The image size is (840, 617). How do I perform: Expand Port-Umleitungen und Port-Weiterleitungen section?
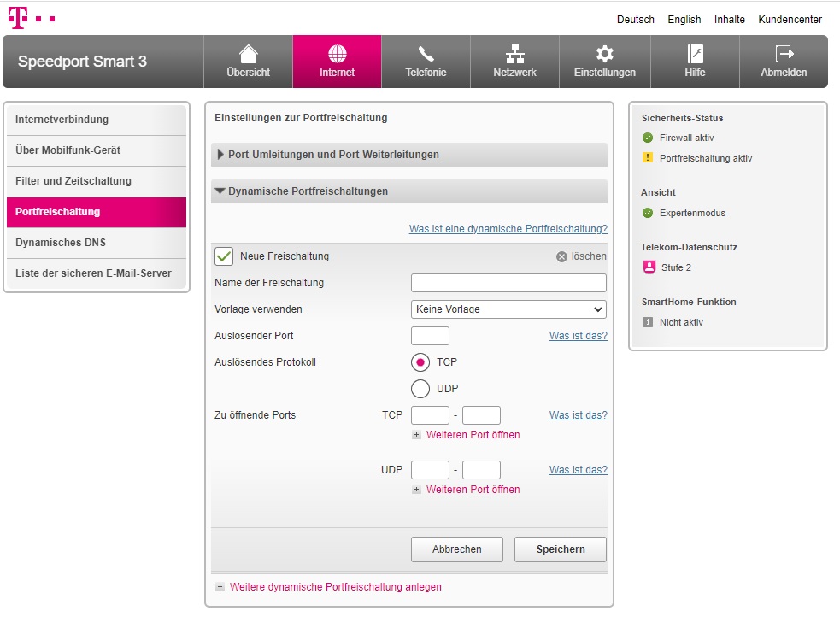click(x=409, y=154)
